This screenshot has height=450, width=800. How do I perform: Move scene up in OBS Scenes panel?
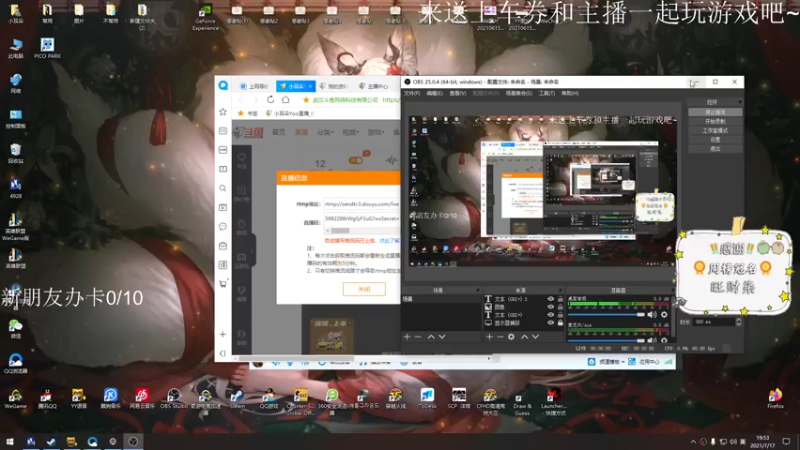pos(431,337)
